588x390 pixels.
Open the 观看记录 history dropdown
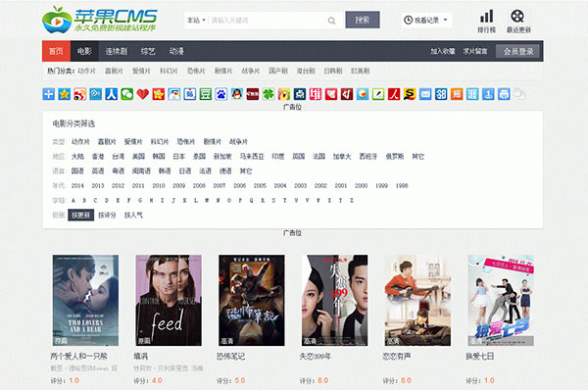click(x=426, y=21)
